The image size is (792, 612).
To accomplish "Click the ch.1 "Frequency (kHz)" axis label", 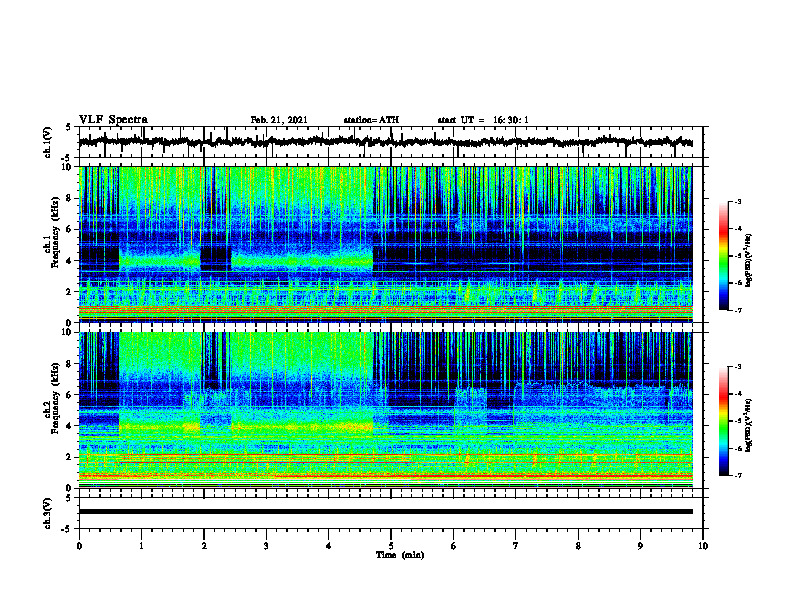I will pyautogui.click(x=55, y=233).
